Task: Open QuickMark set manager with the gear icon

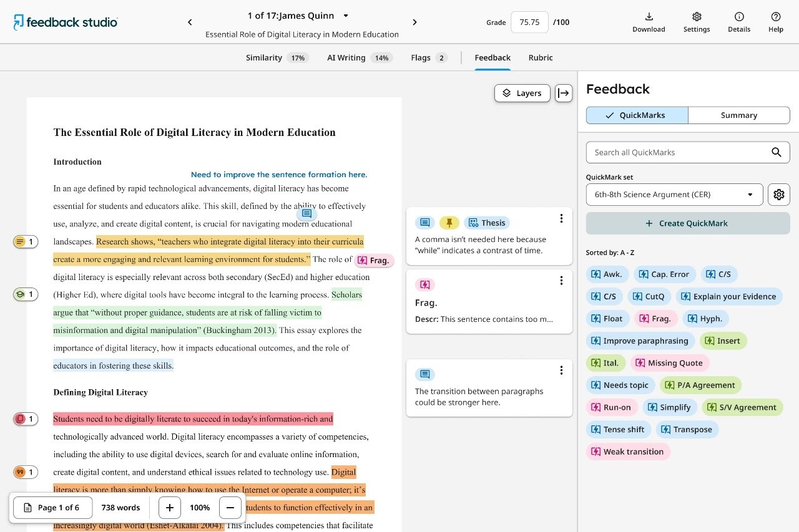Action: click(x=778, y=194)
